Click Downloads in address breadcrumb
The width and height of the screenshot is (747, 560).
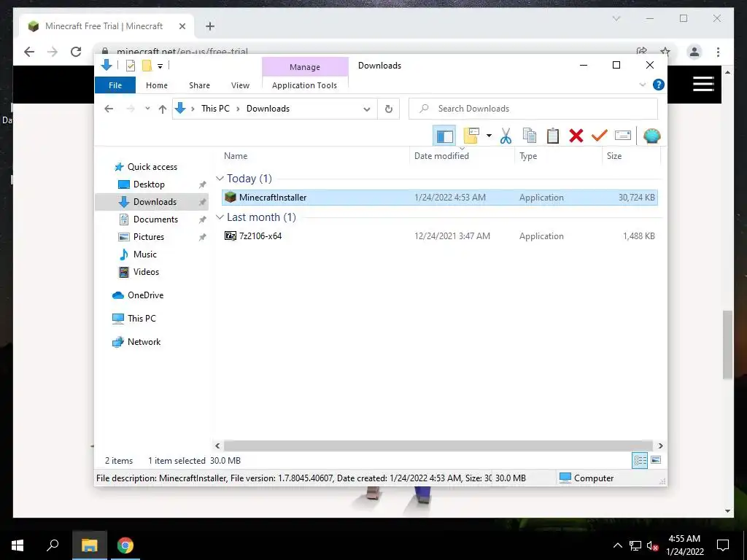(268, 109)
